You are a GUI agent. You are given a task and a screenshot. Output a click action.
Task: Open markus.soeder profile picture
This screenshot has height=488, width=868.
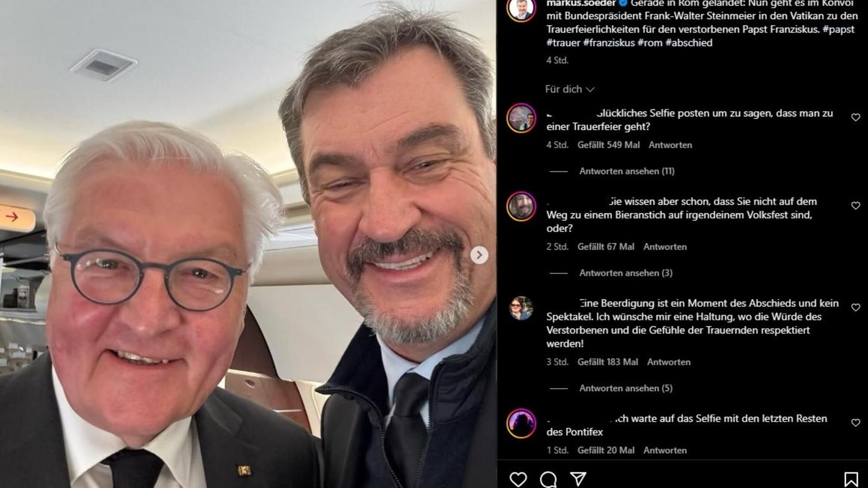click(x=522, y=8)
